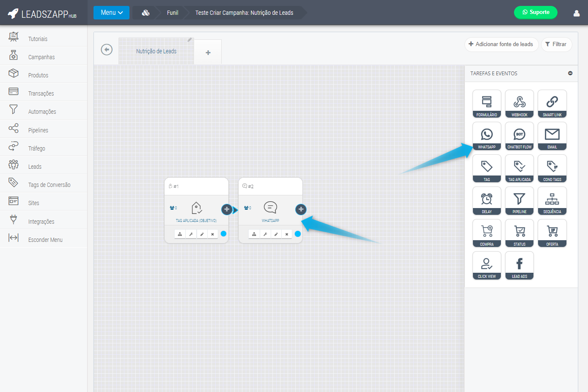Edit node #1 with the pencil icon
This screenshot has height=392, width=588.
[202, 234]
